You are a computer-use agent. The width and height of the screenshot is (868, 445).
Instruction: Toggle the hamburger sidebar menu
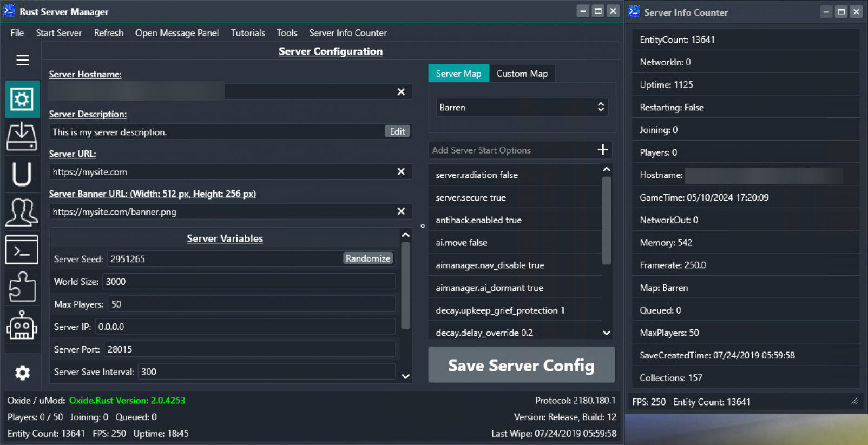pyautogui.click(x=22, y=60)
